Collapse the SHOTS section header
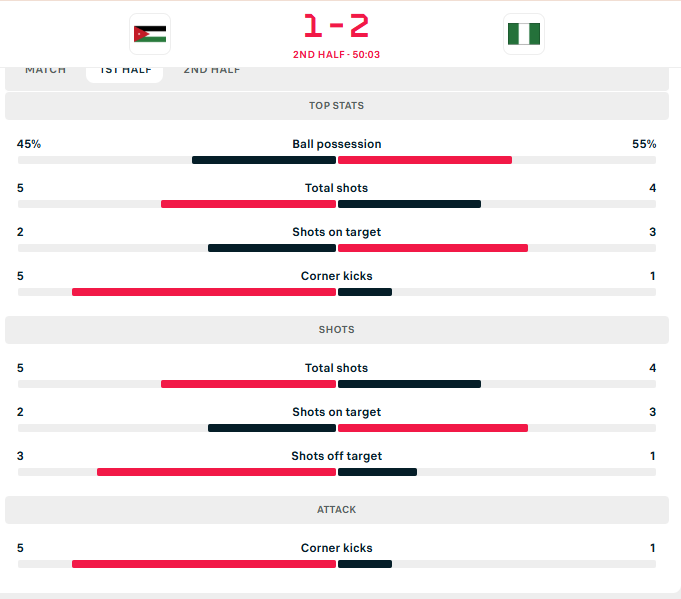The height and width of the screenshot is (599, 681). tap(337, 330)
